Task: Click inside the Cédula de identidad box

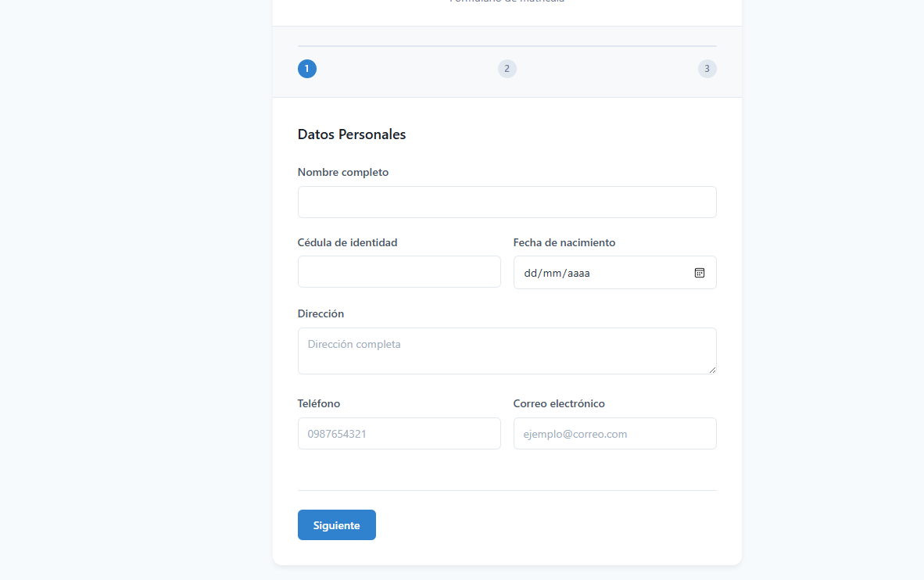Action: [x=399, y=272]
